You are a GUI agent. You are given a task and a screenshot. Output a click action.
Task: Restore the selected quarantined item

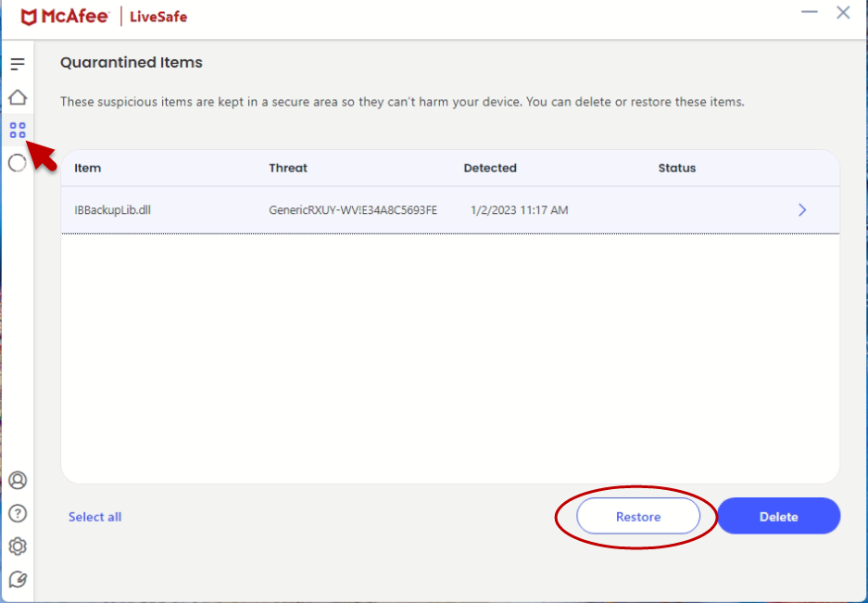(638, 516)
